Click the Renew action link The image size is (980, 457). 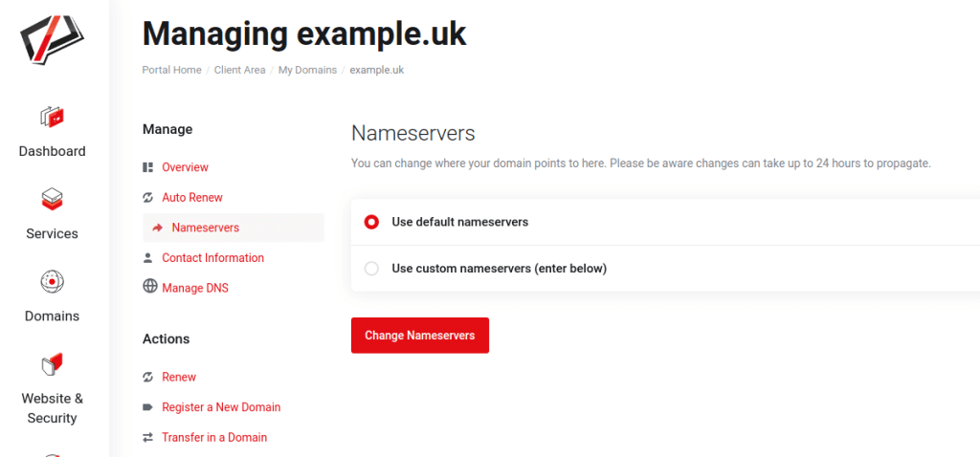(x=179, y=377)
